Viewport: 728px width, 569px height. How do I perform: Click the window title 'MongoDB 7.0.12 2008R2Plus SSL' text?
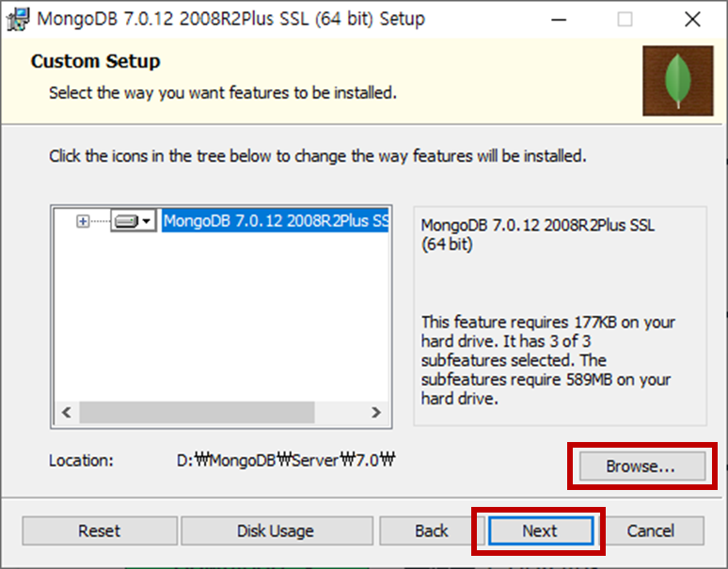click(x=231, y=20)
